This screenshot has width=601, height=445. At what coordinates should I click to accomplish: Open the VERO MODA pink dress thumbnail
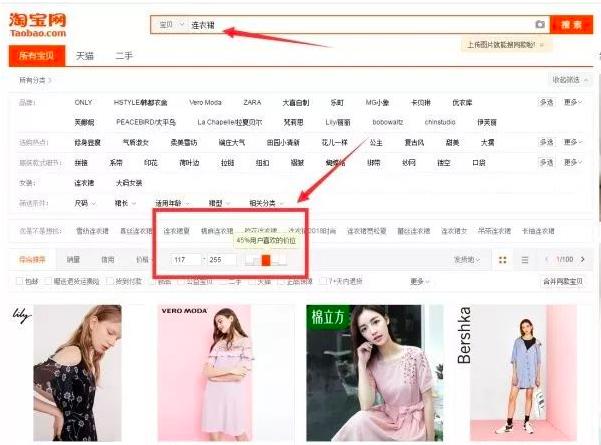click(x=205, y=373)
